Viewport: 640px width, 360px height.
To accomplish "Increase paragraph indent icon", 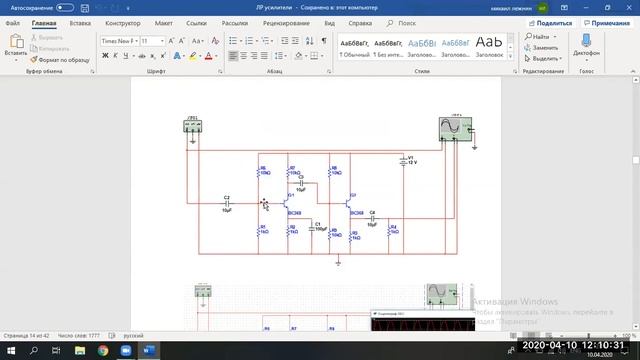I will click(295, 41).
